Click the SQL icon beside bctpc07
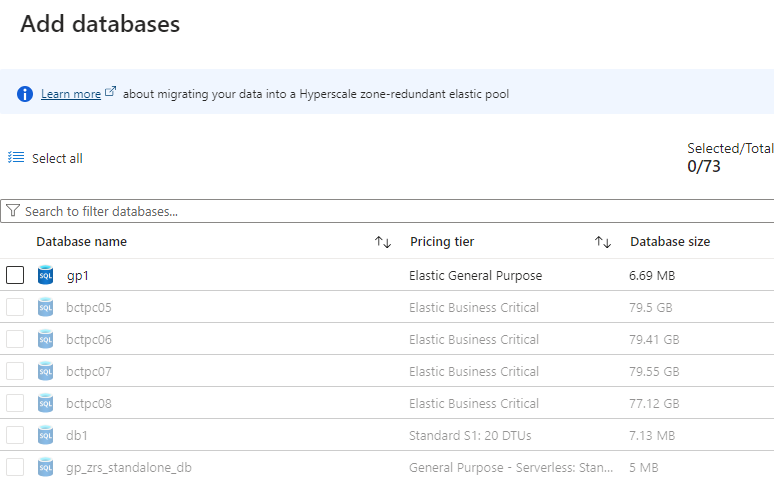This screenshot has width=774, height=482. click(x=45, y=371)
